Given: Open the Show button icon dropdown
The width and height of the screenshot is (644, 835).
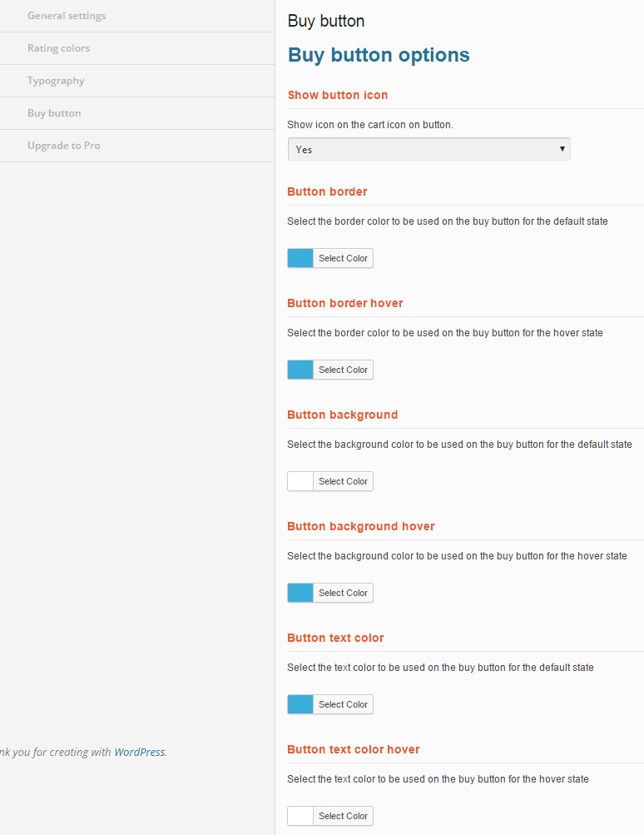Looking at the screenshot, I should click(429, 149).
